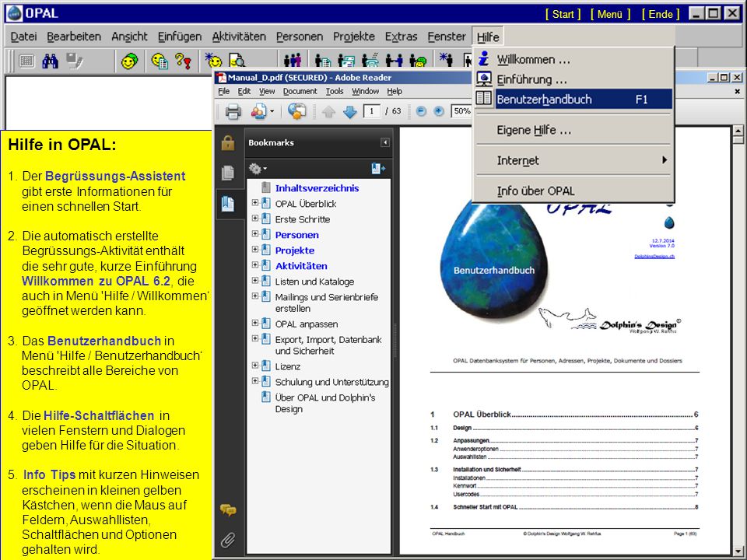Click the zoom in plus icon
This screenshot has width=747, height=560.
tap(439, 111)
